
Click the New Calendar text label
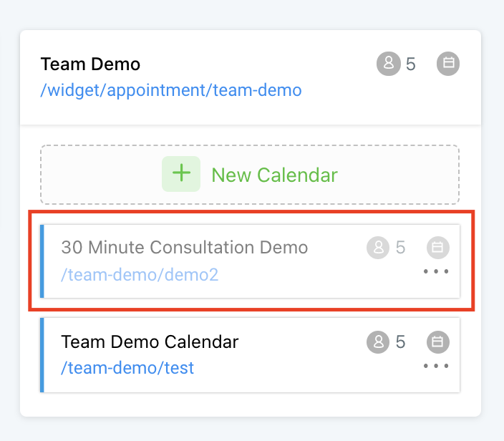click(x=274, y=175)
